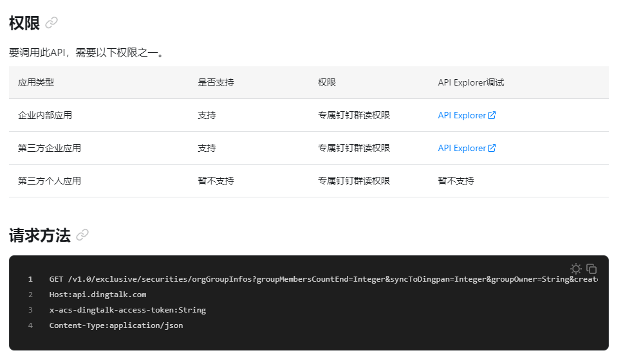Click the API Explorer调试 column header
This screenshot has height=364, width=623.
471,82
